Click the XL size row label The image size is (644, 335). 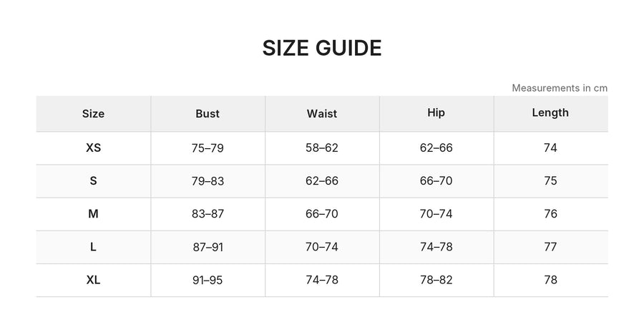point(93,280)
